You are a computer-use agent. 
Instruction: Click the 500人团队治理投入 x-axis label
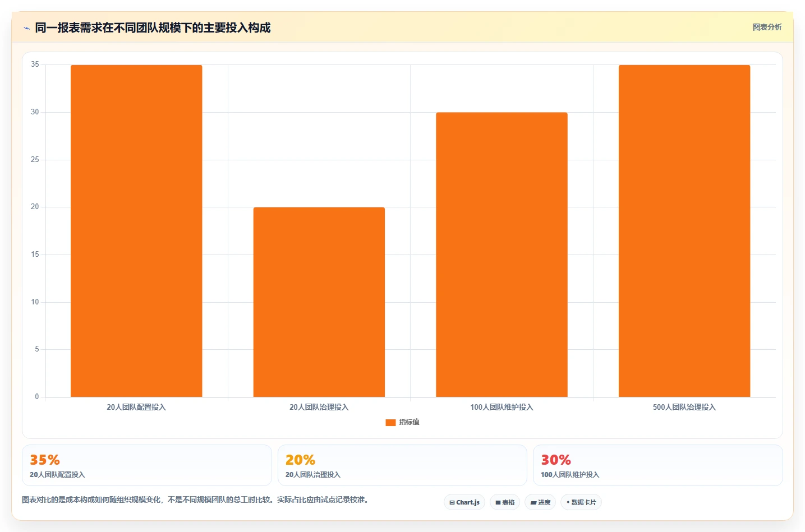click(684, 407)
